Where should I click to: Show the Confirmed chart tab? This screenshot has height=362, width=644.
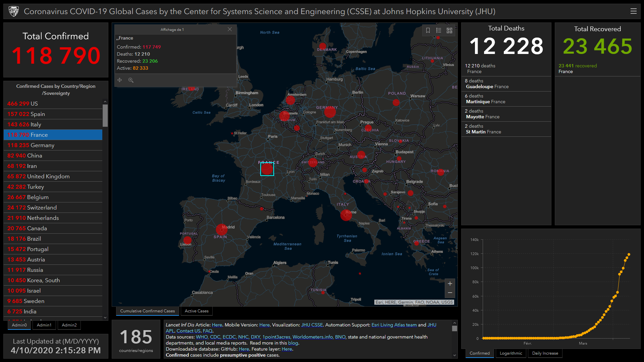click(x=480, y=353)
